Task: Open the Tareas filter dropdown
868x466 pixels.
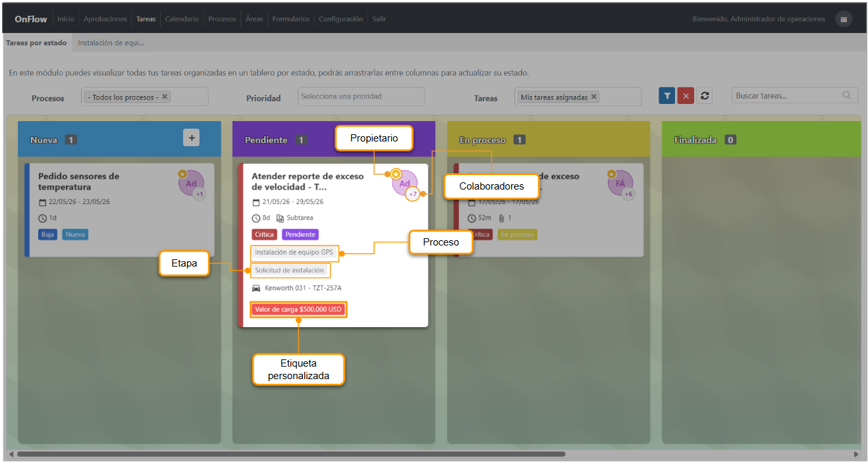Action: coord(578,97)
